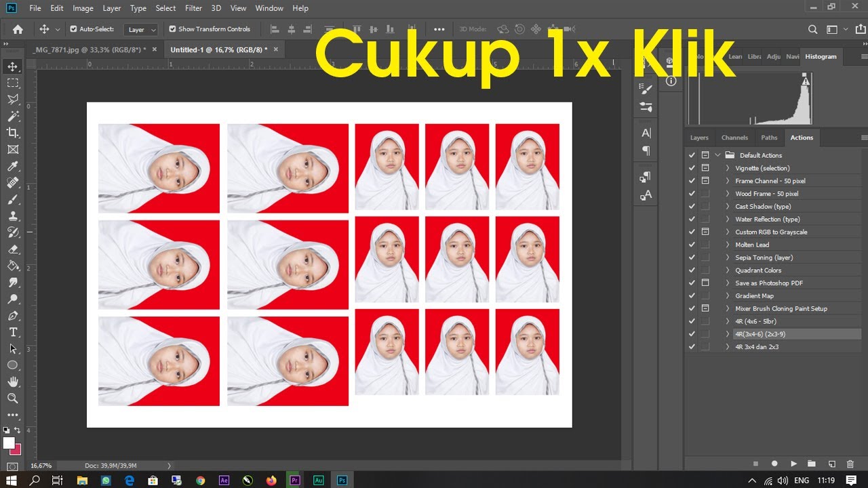Delete action using the trash icon

pyautogui.click(x=850, y=464)
